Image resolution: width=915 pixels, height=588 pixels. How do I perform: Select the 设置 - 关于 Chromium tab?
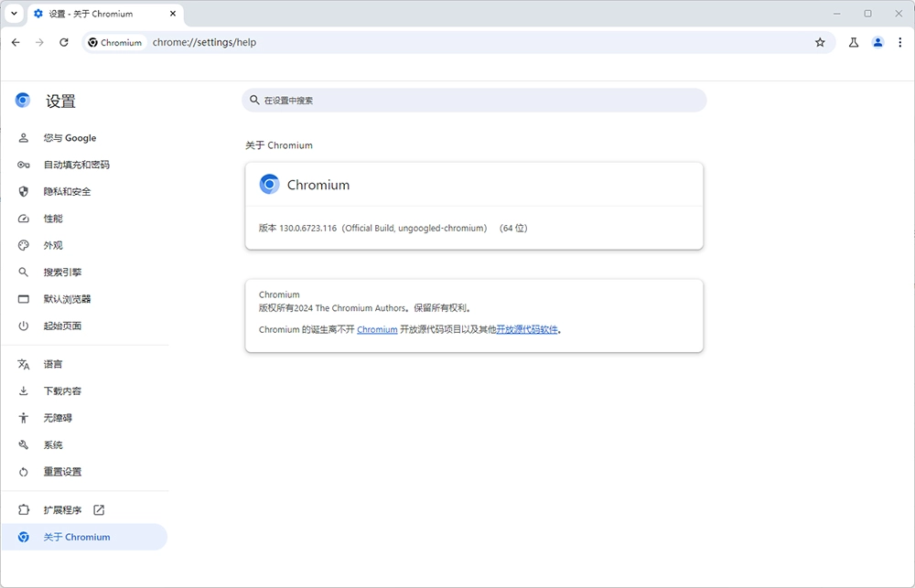coord(105,14)
